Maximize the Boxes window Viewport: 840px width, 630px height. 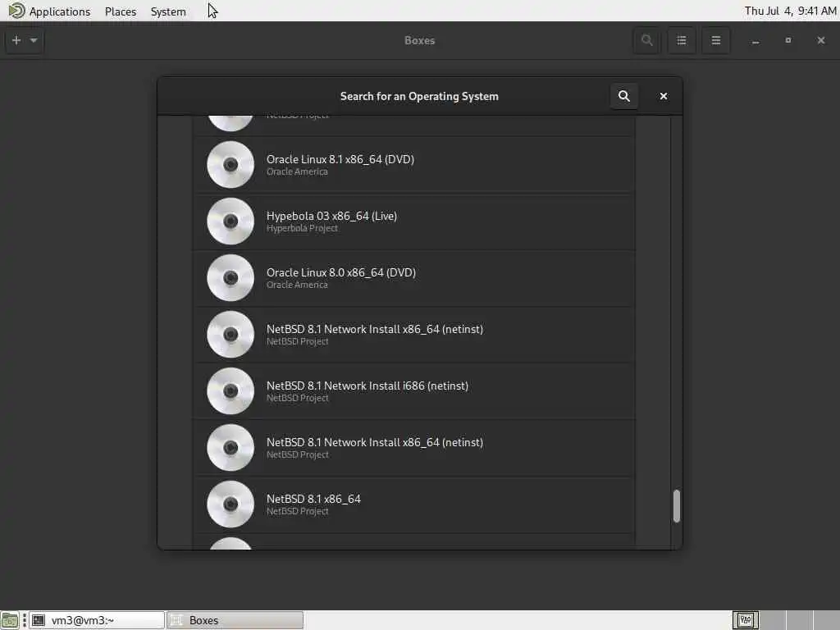pos(788,40)
